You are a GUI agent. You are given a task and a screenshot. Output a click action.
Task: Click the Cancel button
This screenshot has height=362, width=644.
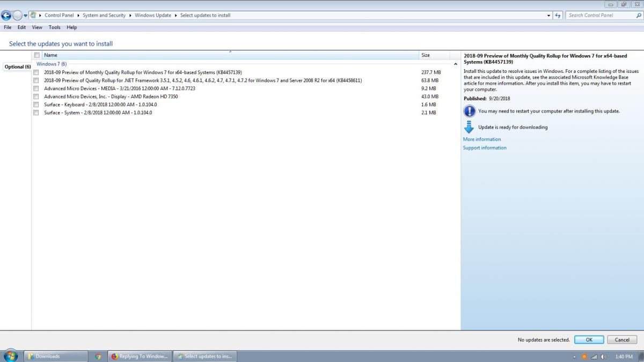coord(622,340)
